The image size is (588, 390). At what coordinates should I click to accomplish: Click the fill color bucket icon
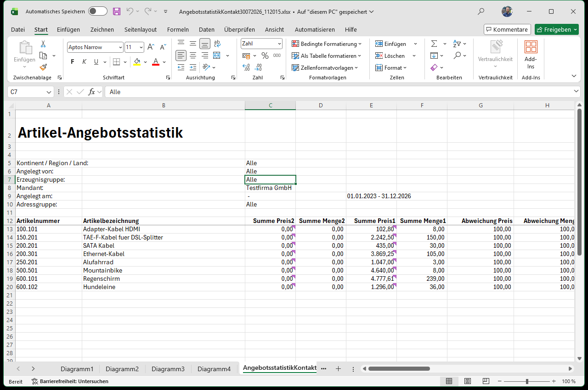click(x=137, y=62)
